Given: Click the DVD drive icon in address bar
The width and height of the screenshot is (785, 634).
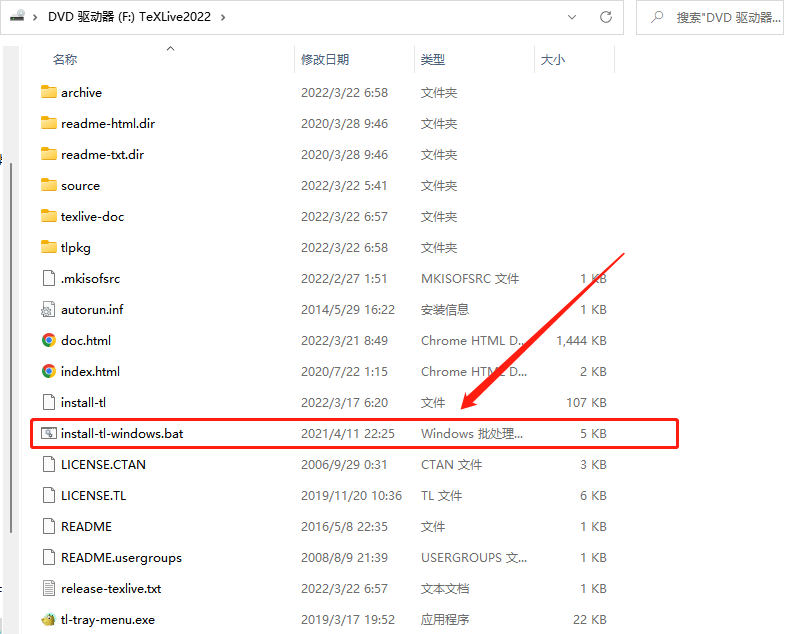Looking at the screenshot, I should pyautogui.click(x=18, y=16).
